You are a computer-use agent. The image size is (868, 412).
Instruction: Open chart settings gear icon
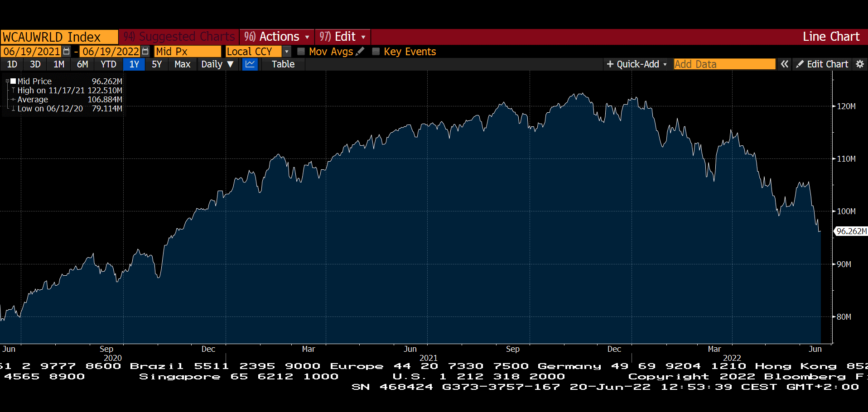pos(860,64)
